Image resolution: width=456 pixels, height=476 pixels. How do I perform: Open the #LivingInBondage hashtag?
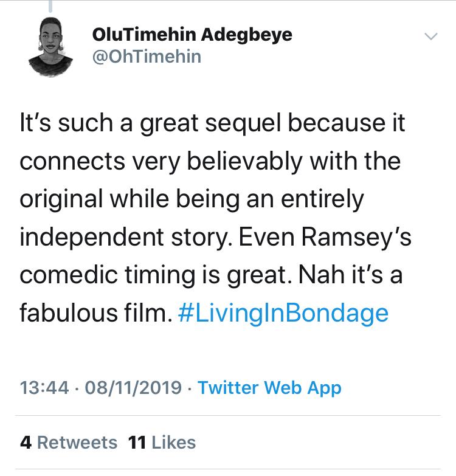tap(284, 313)
